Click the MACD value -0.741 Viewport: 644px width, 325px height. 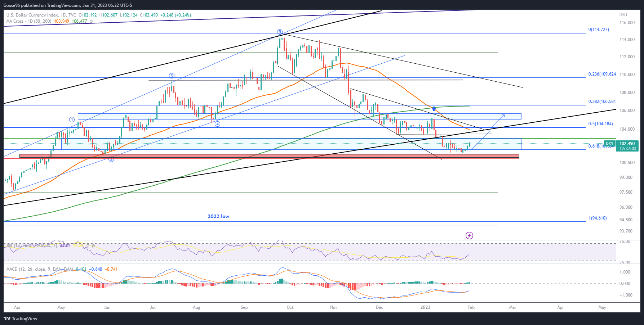coord(111,269)
